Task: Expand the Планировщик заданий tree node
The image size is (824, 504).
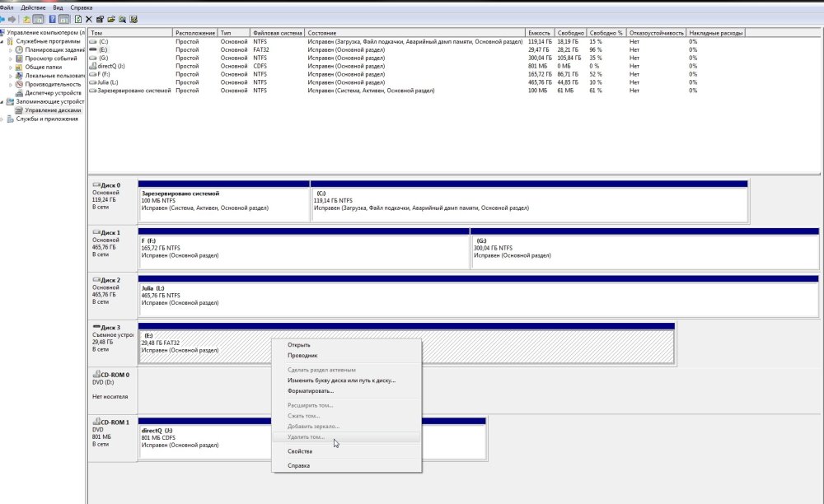Action: click(12, 49)
